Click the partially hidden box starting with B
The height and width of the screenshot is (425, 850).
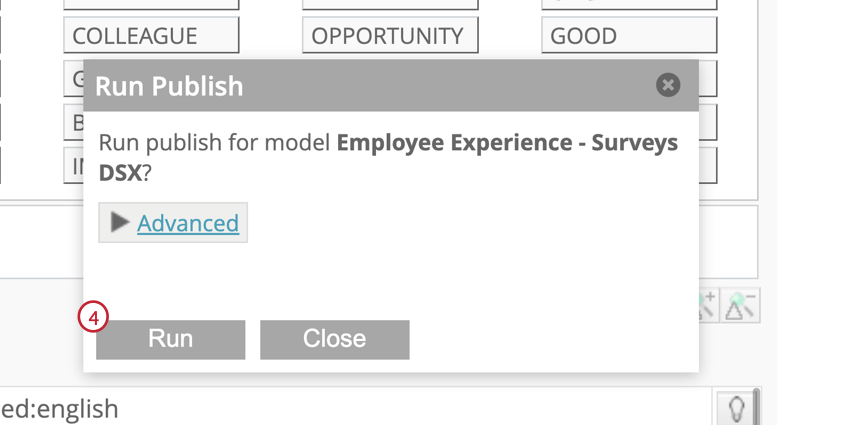click(73, 122)
